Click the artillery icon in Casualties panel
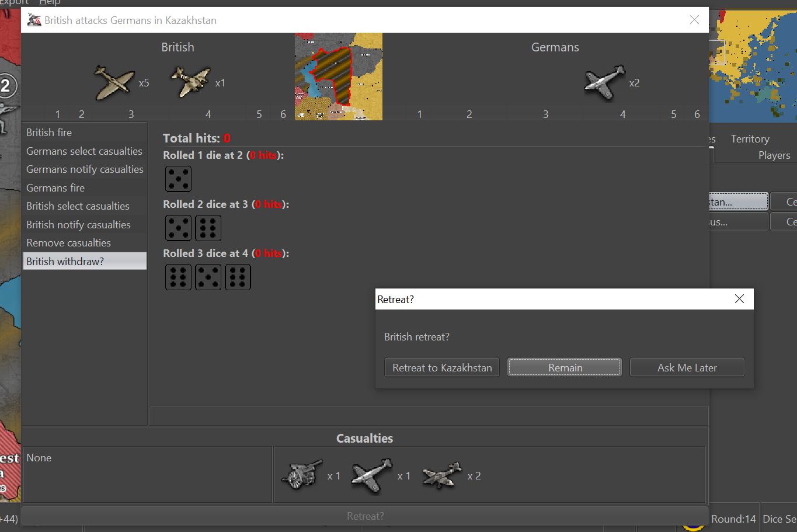Viewport: 797px width, 532px height. tap(302, 474)
